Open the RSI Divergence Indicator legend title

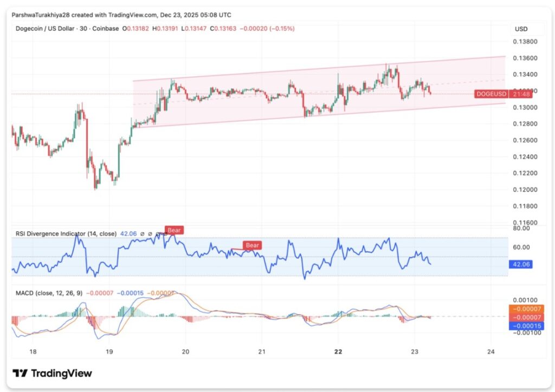[64, 234]
